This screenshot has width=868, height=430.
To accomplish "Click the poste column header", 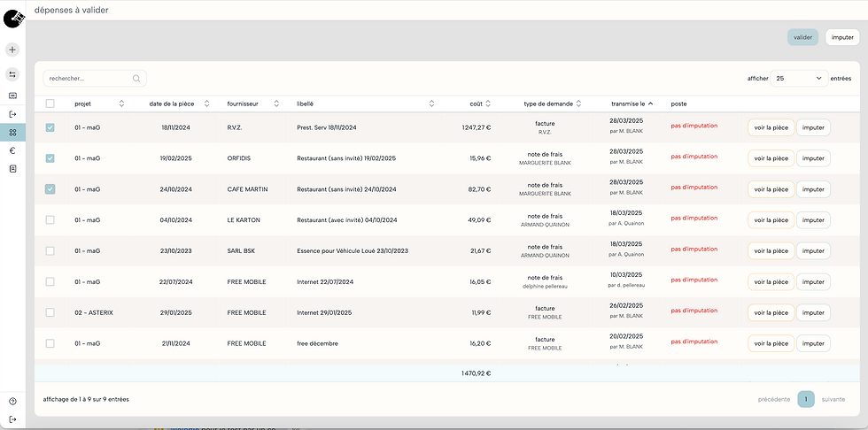I will (678, 104).
